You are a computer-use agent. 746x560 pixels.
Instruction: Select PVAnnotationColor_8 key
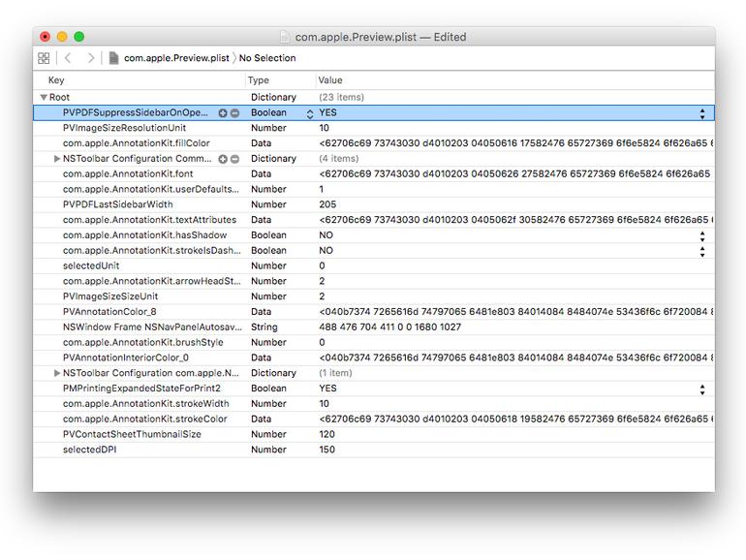tap(109, 312)
